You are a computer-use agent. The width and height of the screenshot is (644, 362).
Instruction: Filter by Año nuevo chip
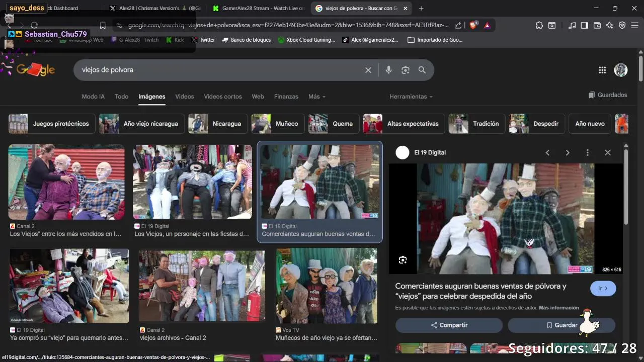click(590, 124)
